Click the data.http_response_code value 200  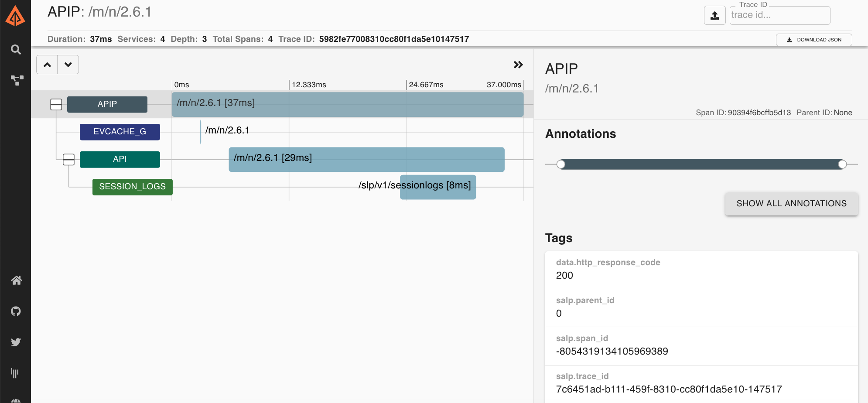pos(564,276)
